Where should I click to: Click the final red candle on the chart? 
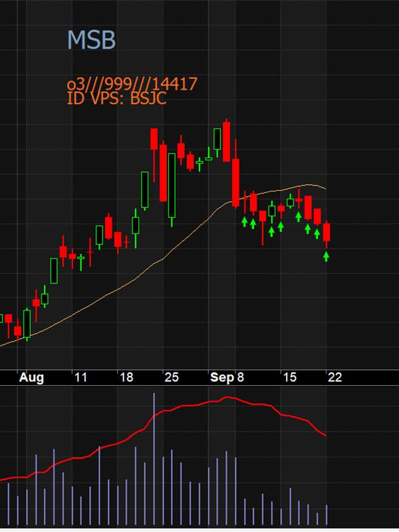point(327,233)
